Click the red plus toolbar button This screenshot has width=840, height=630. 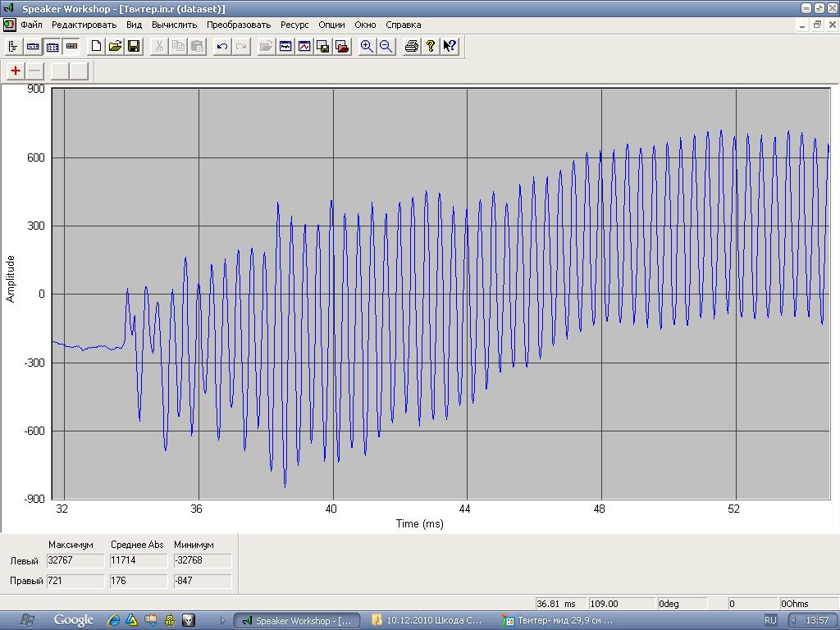(x=16, y=71)
